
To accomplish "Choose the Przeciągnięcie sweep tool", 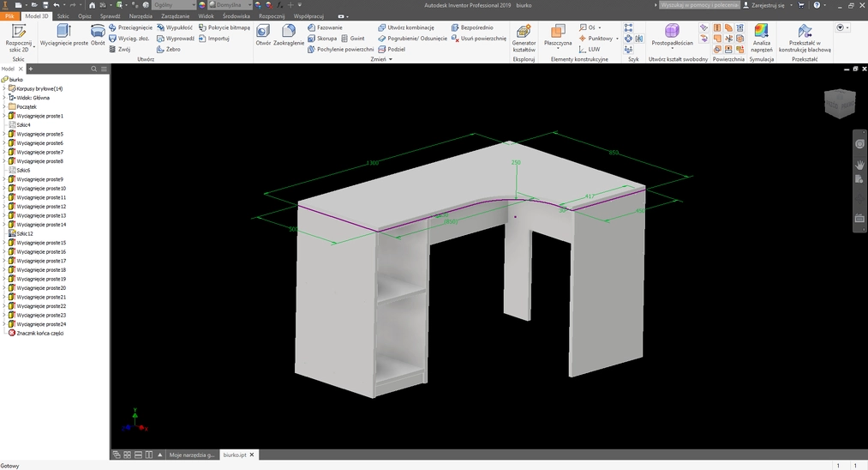I will click(x=130, y=27).
